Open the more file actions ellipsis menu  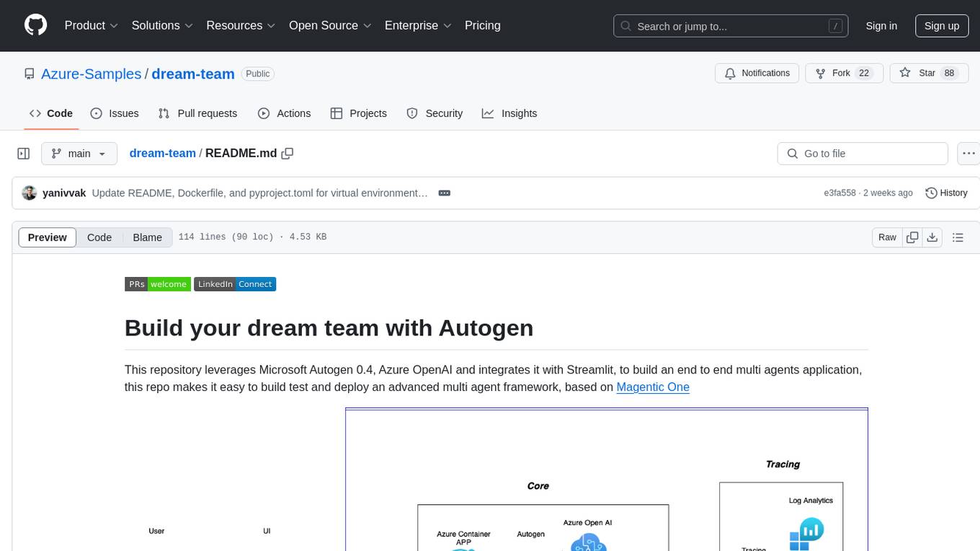tap(968, 154)
